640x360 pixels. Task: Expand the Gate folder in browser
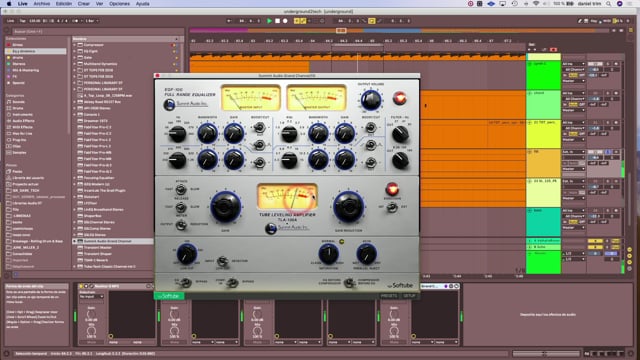coord(75,58)
